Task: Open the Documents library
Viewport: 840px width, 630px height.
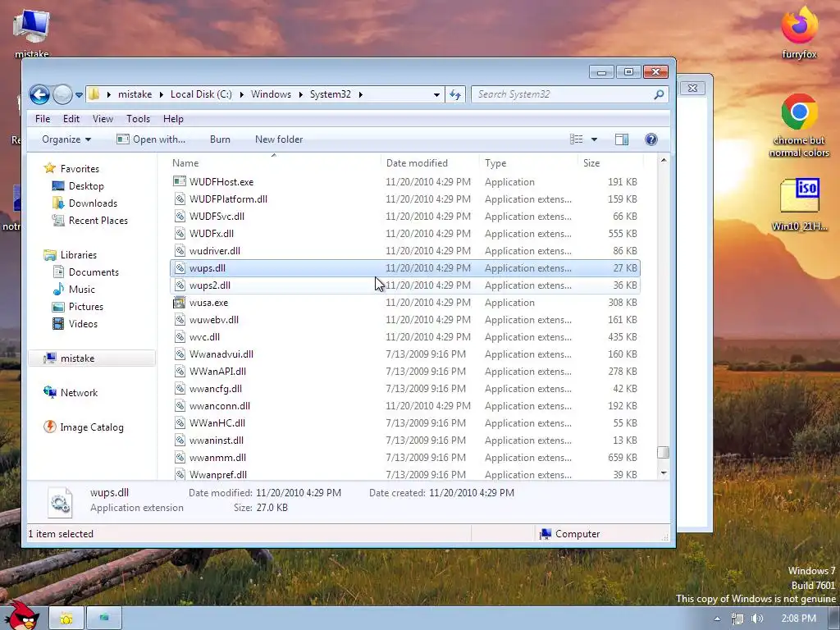Action: 94,272
